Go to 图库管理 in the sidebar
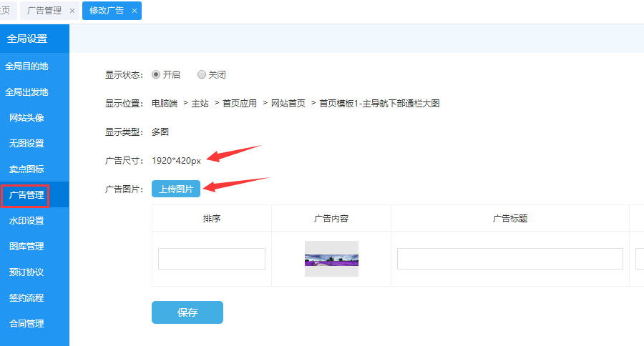This screenshot has width=644, height=346. (x=26, y=247)
